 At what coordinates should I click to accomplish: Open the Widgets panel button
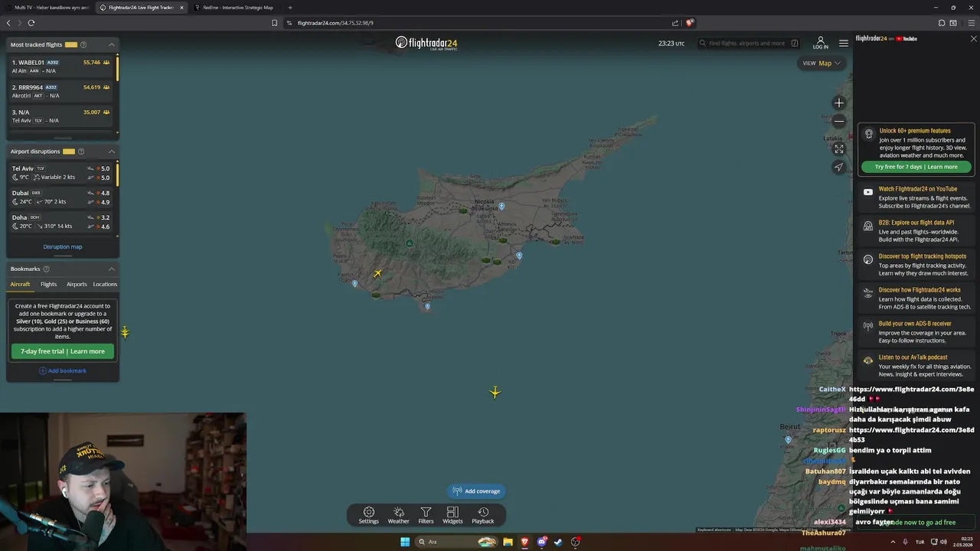452,515
